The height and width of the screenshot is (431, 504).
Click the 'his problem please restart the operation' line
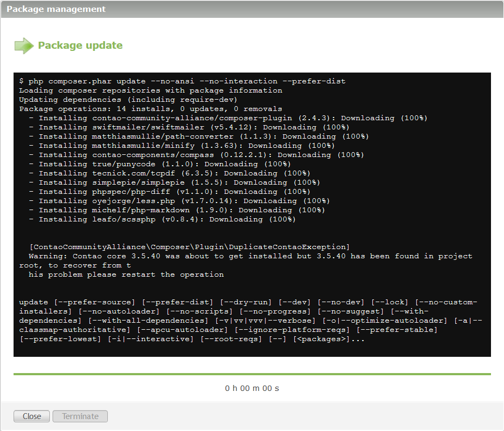pyautogui.click(x=126, y=275)
